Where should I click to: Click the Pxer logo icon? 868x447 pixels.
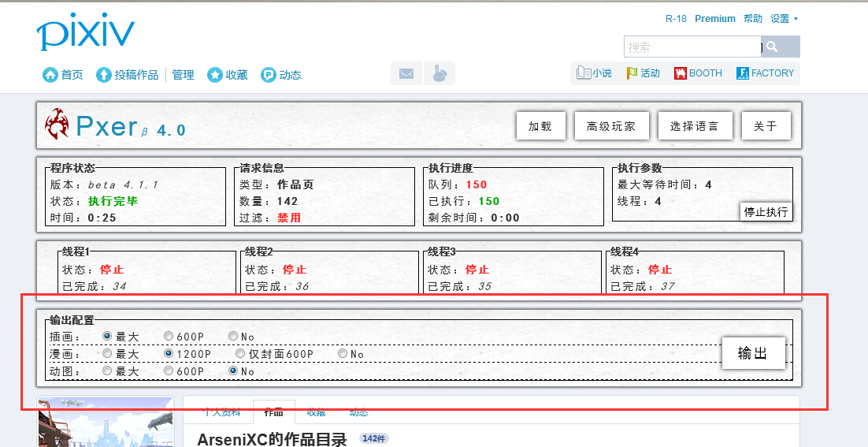(57, 124)
